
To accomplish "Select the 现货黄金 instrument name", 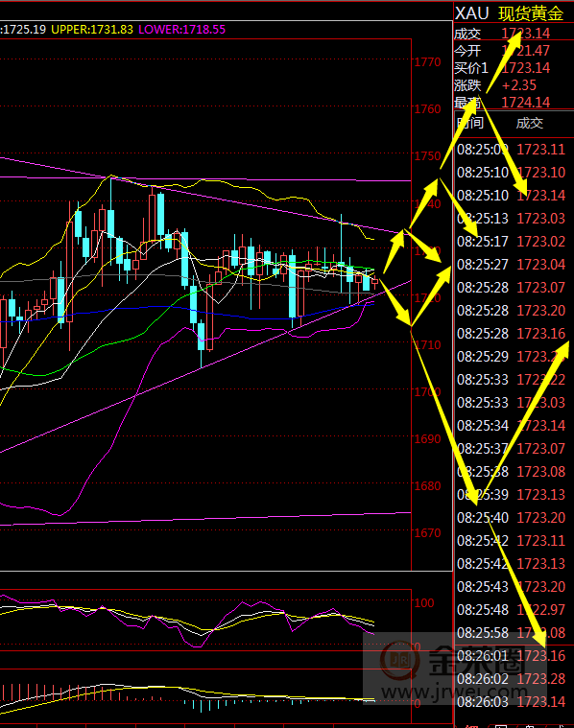I will click(x=531, y=13).
